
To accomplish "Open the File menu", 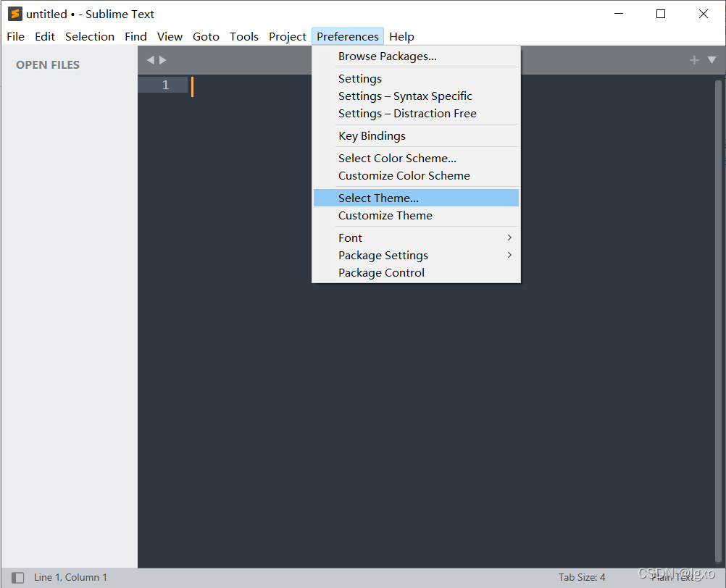I will click(x=15, y=36).
